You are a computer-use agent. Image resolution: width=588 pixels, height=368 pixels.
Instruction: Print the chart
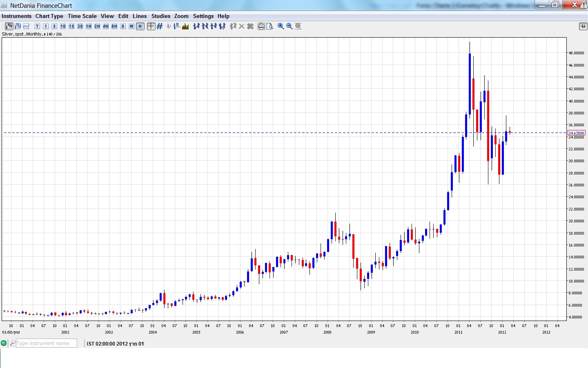click(x=261, y=26)
